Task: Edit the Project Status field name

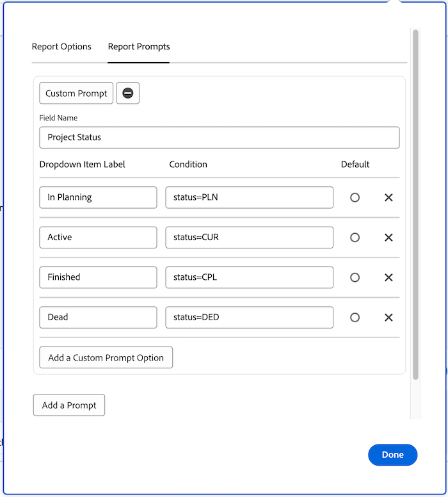Action: [x=220, y=138]
